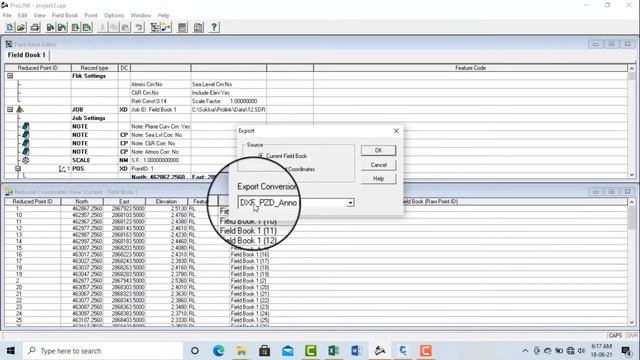Click the volume icon in the system tray
The height and width of the screenshot is (360, 640).
(581, 351)
